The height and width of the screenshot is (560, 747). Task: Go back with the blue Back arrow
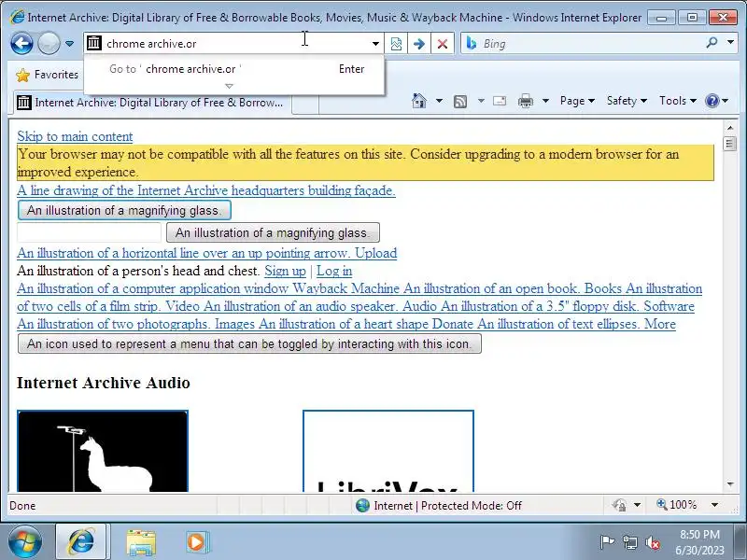(x=21, y=43)
